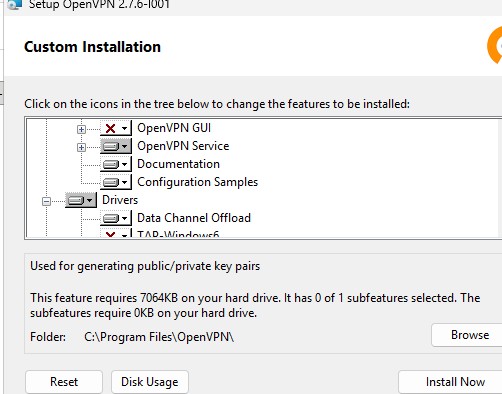Open the OpenVPN GUI feature state dropdown
This screenshot has height=394, width=502.
pos(116,128)
